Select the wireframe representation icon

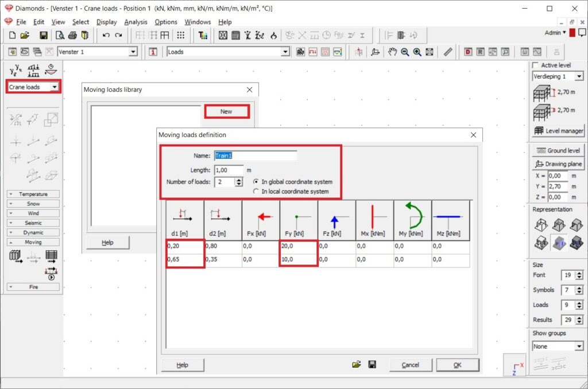541,225
